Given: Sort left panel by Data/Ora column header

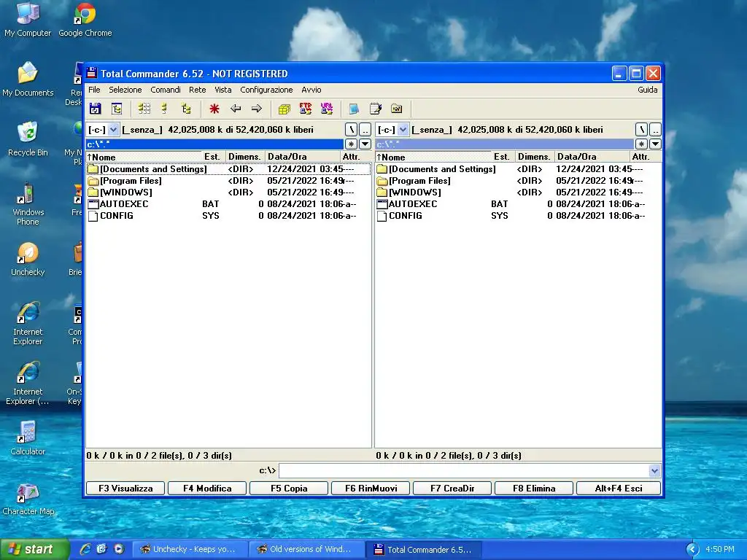Looking at the screenshot, I should (302, 157).
